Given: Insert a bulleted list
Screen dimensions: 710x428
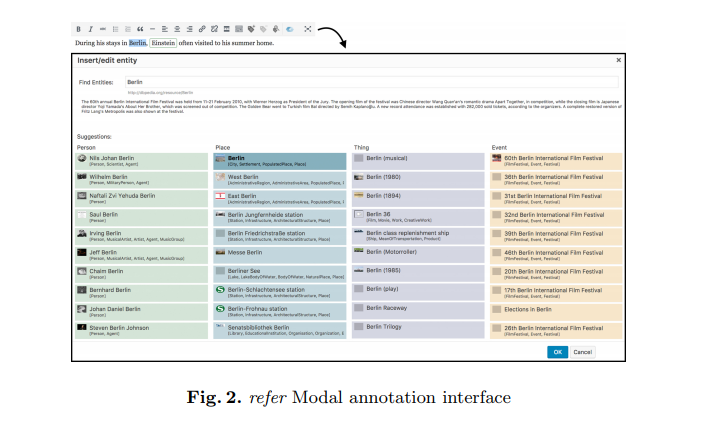Looking at the screenshot, I should (x=115, y=29).
